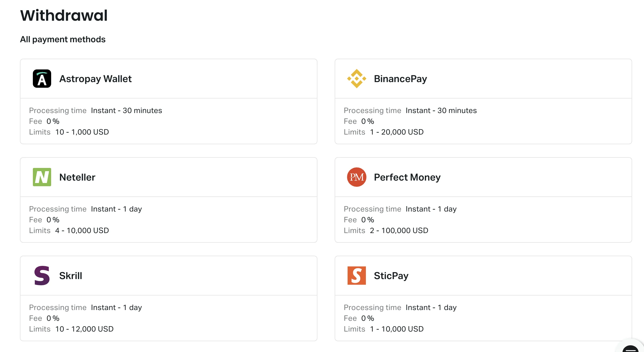
Task: Click Neteller processing time Instant - 1 day
Action: (x=116, y=209)
